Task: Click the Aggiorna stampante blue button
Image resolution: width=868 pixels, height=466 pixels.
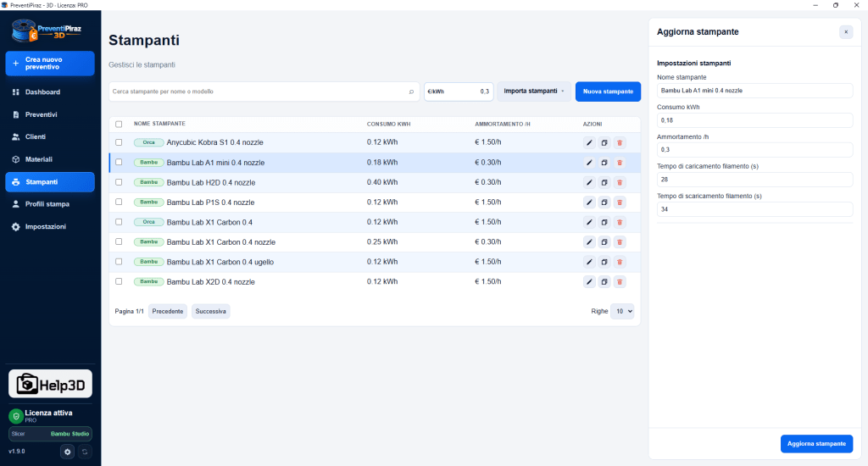Action: point(816,444)
